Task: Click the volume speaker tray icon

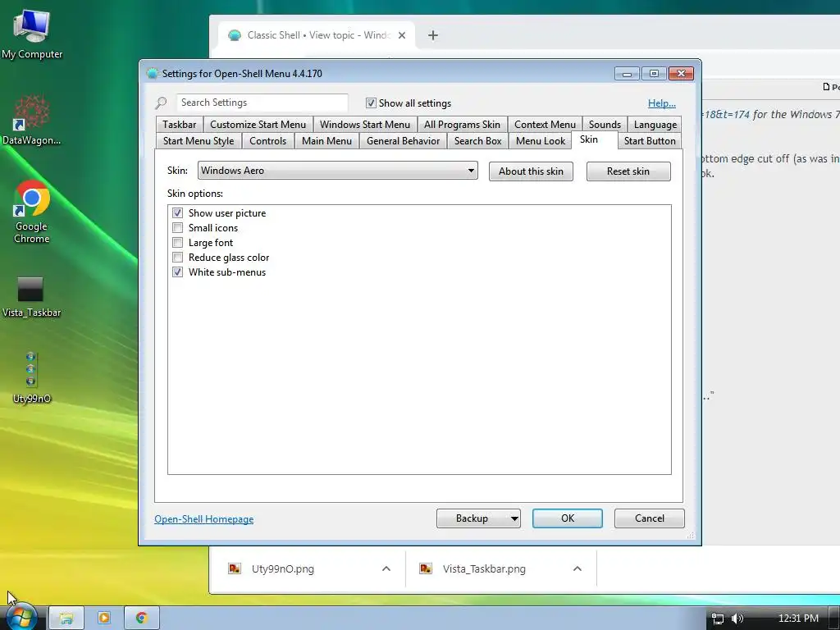Action: (737, 619)
